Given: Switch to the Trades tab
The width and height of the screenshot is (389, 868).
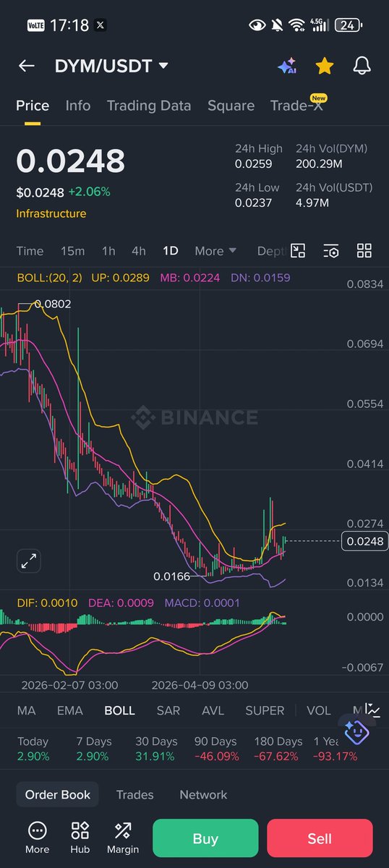Looking at the screenshot, I should pos(134,794).
